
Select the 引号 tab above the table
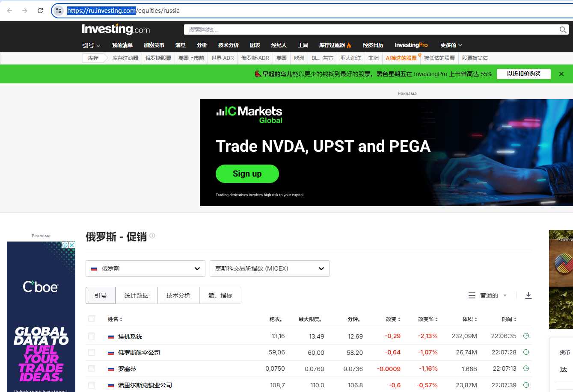101,295
